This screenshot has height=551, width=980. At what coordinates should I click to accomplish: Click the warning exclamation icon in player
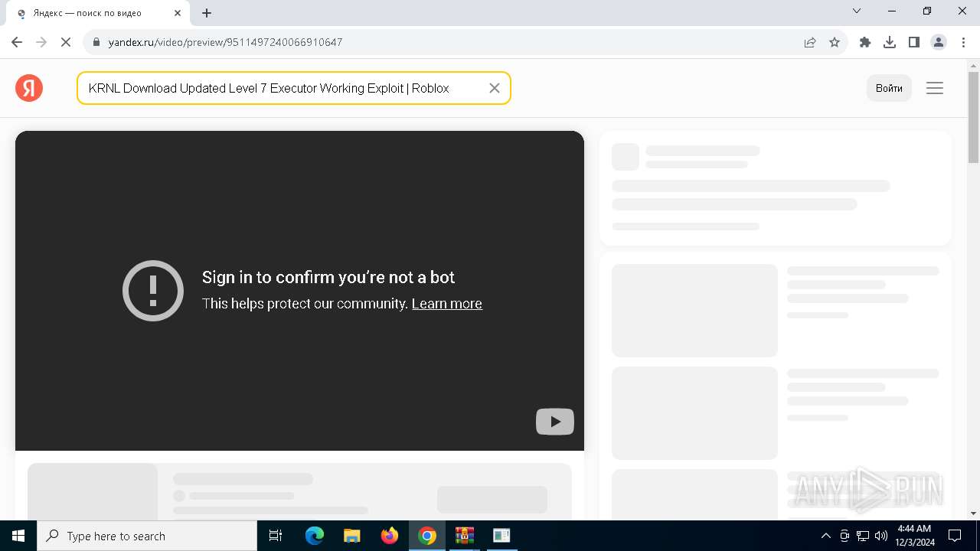[153, 291]
